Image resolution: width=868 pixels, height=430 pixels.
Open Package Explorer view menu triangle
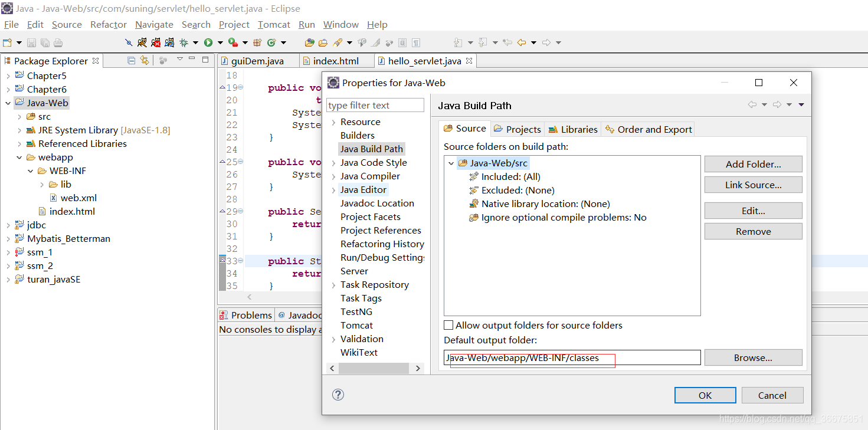pyautogui.click(x=180, y=59)
